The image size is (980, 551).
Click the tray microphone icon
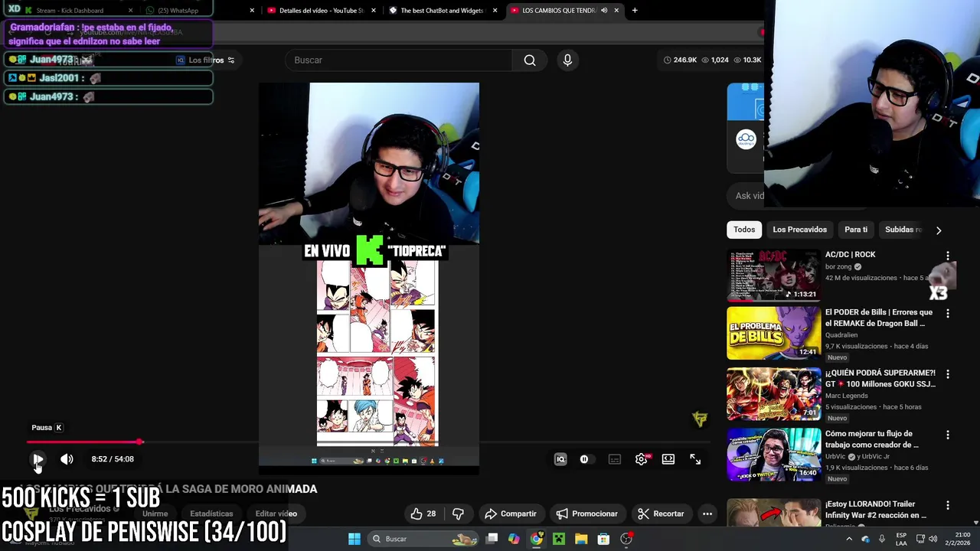point(882,539)
